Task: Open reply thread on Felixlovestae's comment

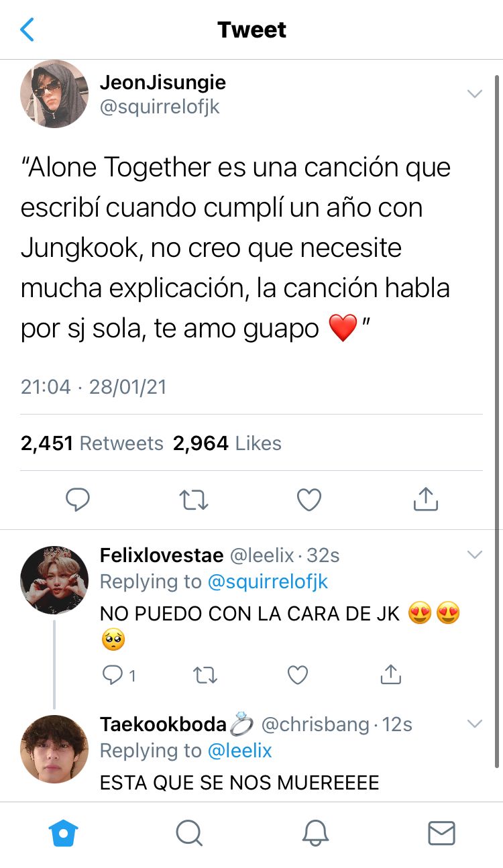Action: (119, 675)
